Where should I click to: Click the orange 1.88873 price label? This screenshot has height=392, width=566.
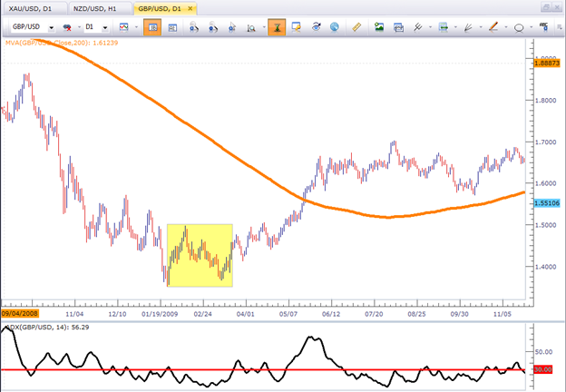pyautogui.click(x=547, y=64)
